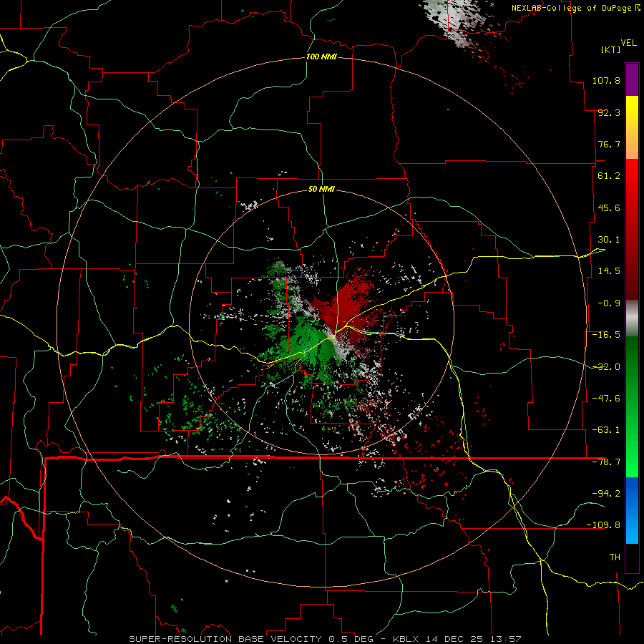Click SUPER-RESOLUTION BASE VELOCITY product title
Screen dimensions: 644x644
tap(226, 639)
